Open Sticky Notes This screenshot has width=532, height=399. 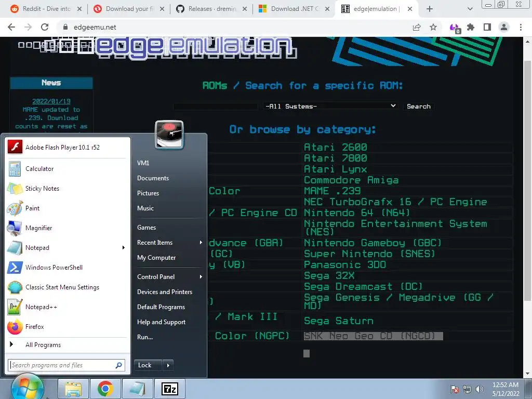coord(68,188)
